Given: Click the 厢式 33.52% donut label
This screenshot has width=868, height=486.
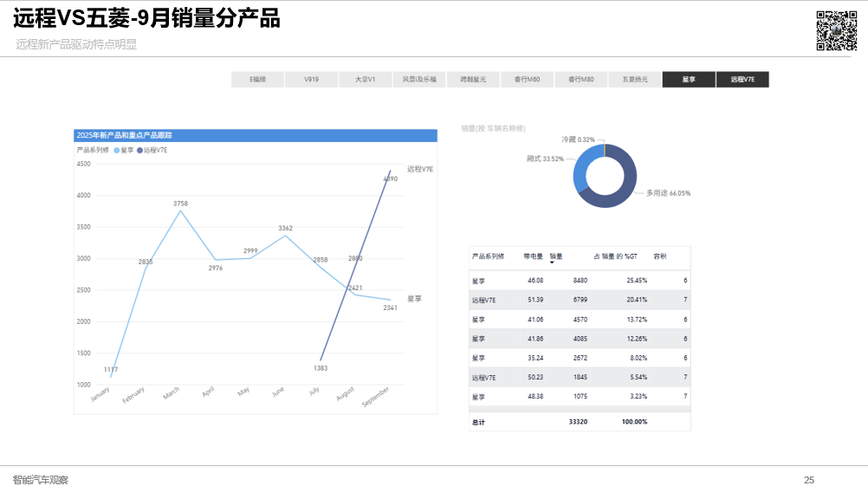Looking at the screenshot, I should tap(545, 159).
